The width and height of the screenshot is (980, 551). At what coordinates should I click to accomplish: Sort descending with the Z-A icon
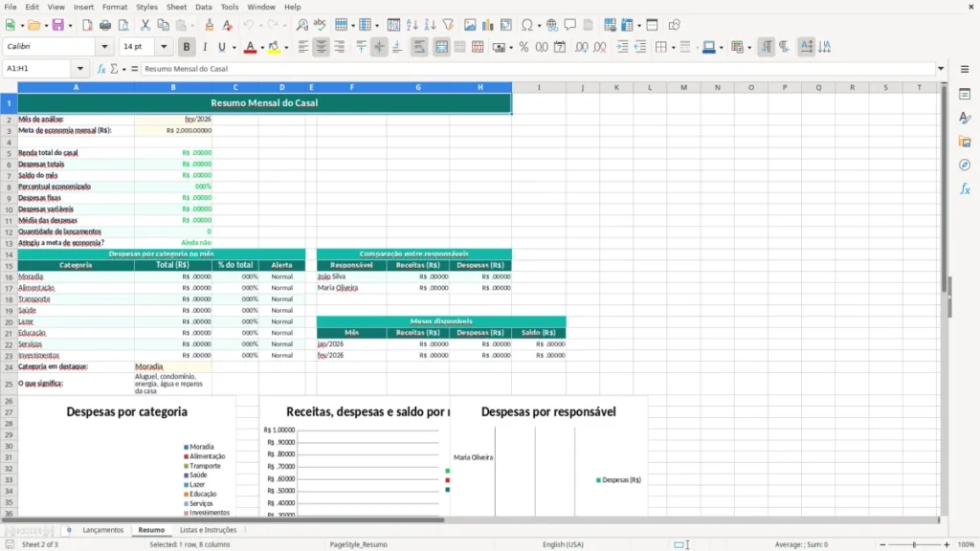point(430,25)
